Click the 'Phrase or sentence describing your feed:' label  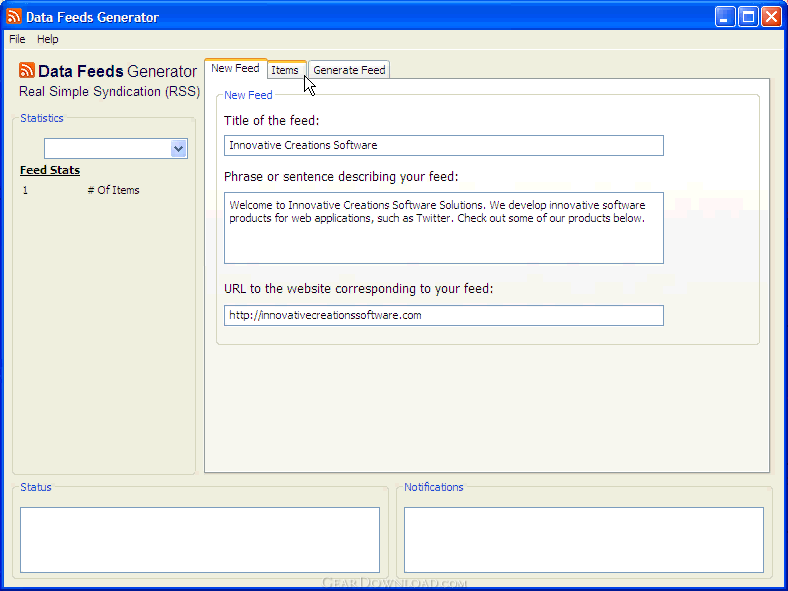[x=341, y=177]
